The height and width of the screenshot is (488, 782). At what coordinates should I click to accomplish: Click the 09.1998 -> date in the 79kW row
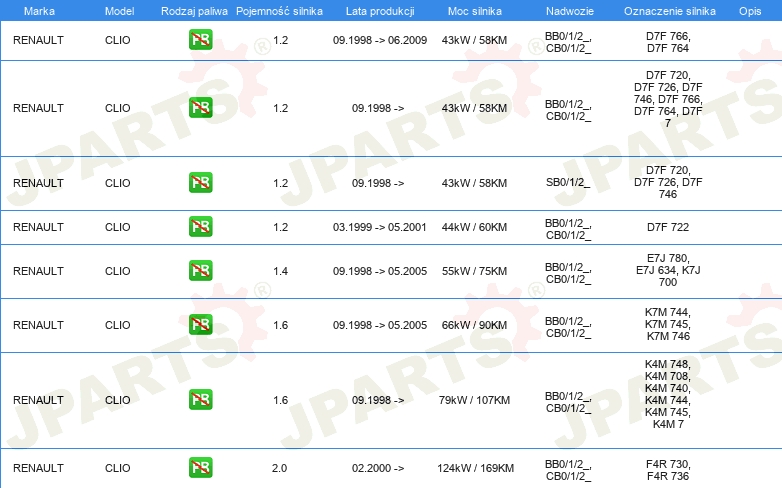(x=378, y=400)
